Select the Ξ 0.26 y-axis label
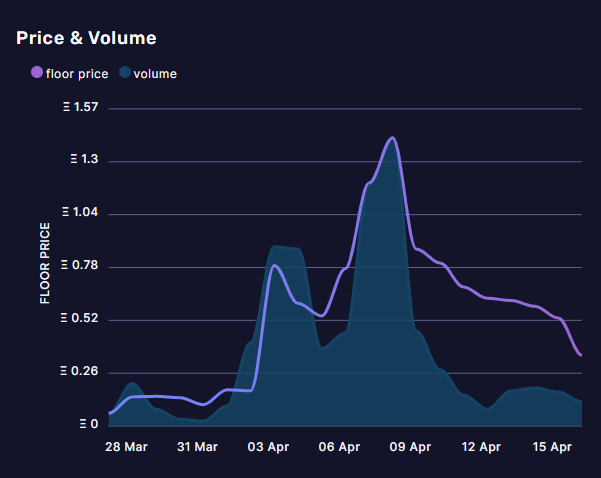 pyautogui.click(x=80, y=372)
